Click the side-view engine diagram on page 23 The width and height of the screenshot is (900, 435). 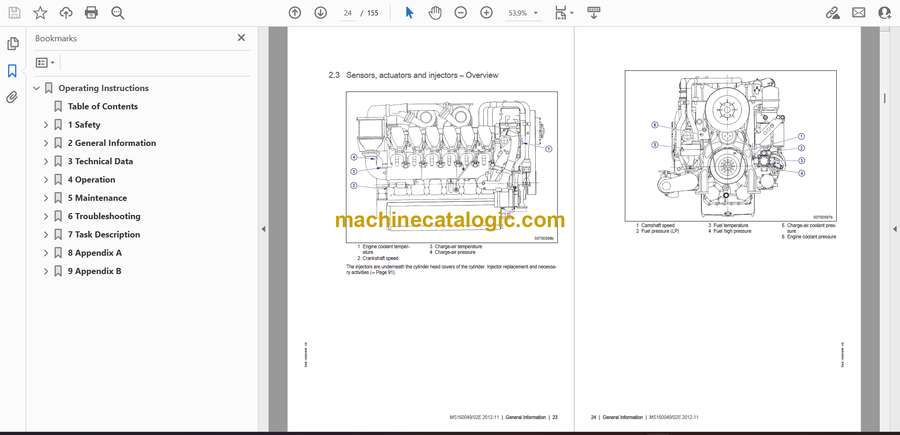(x=452, y=167)
